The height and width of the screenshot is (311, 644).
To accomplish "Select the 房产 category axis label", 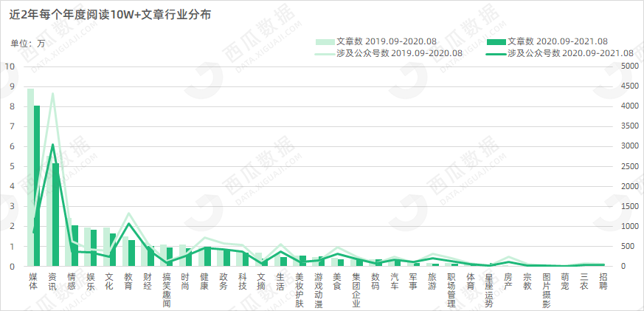I will (508, 281).
